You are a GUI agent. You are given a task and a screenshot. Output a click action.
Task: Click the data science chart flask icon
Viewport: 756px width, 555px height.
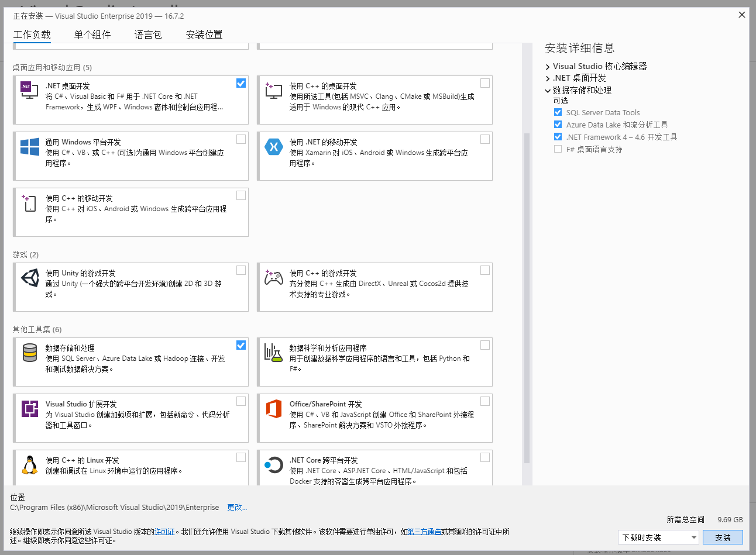[273, 352]
